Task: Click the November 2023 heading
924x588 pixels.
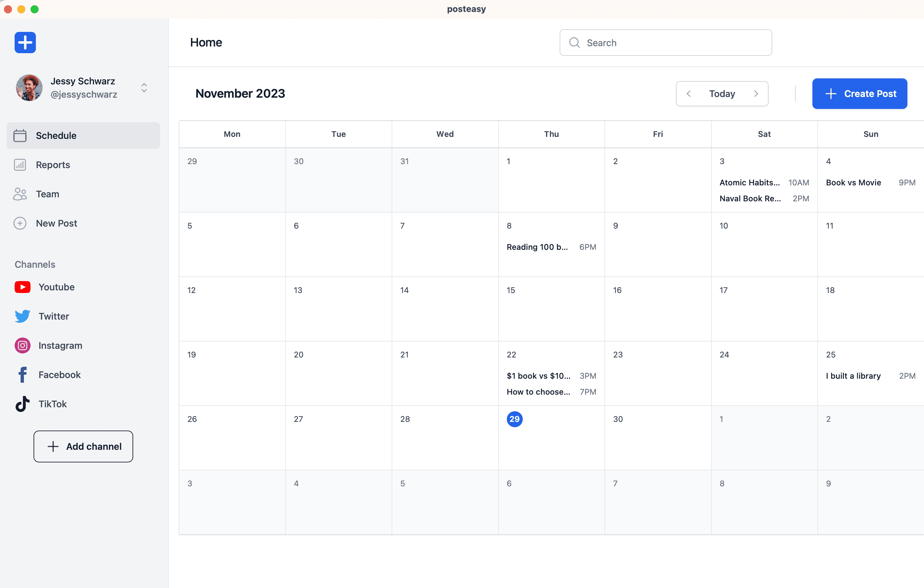Action: (x=240, y=94)
